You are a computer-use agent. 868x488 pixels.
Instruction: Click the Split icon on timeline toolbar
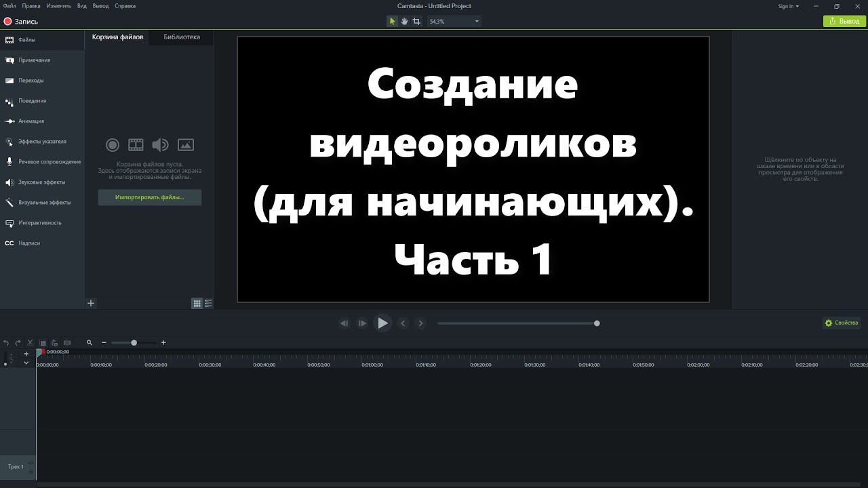(x=66, y=343)
